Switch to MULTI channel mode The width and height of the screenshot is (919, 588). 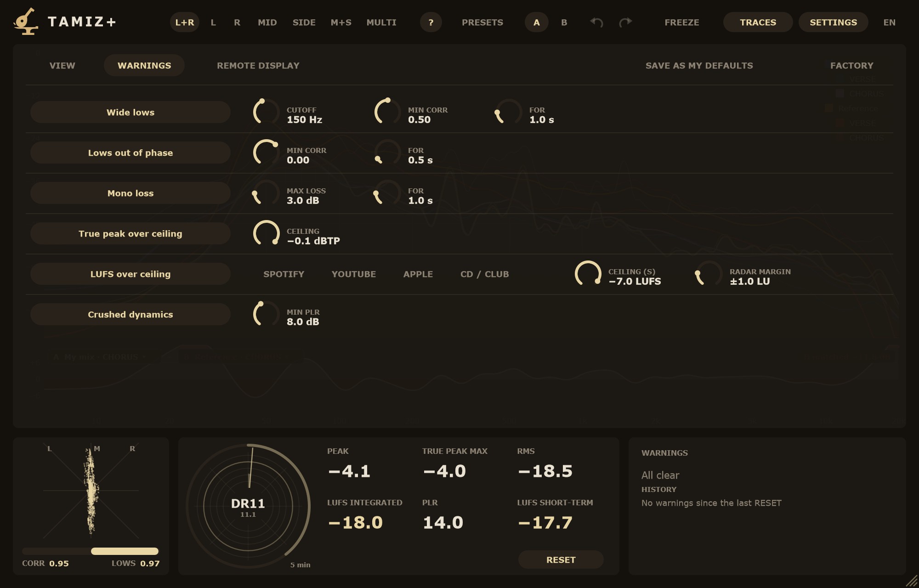[381, 22]
